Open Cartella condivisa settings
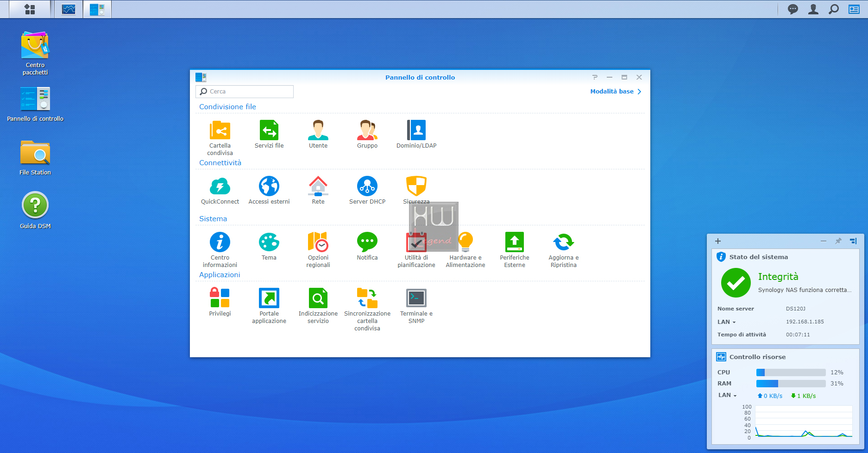868x453 pixels. coord(220,130)
